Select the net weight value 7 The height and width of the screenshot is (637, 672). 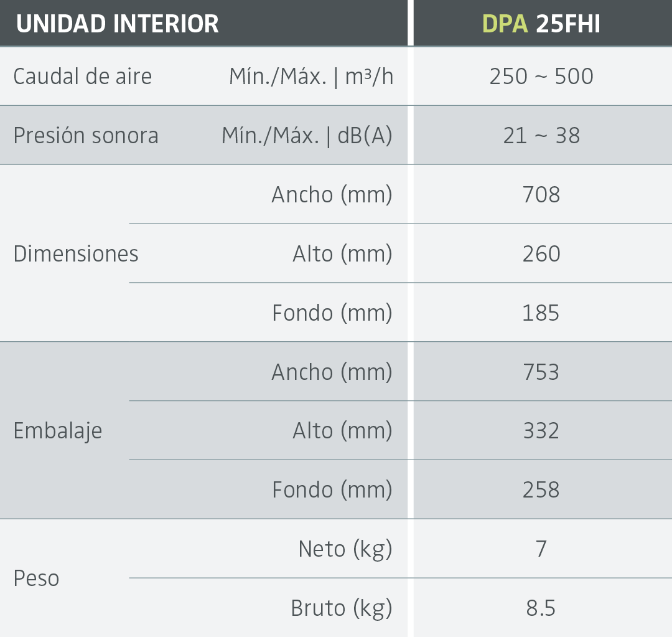[541, 549]
